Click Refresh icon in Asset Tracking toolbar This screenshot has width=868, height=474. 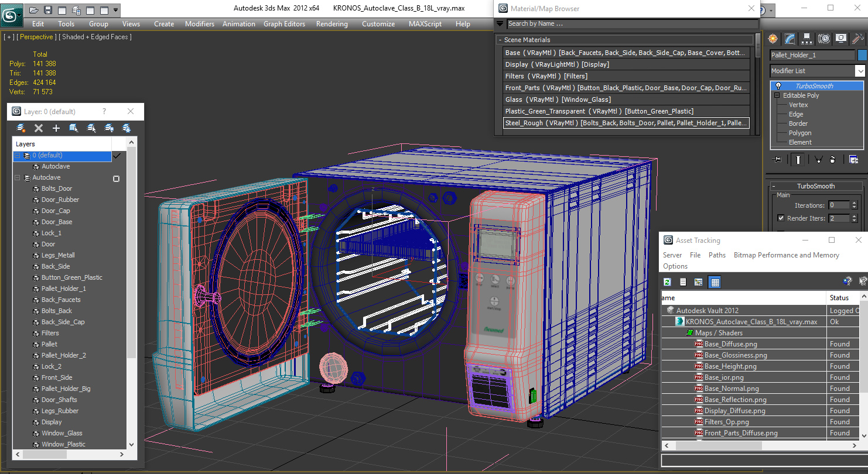point(667,282)
